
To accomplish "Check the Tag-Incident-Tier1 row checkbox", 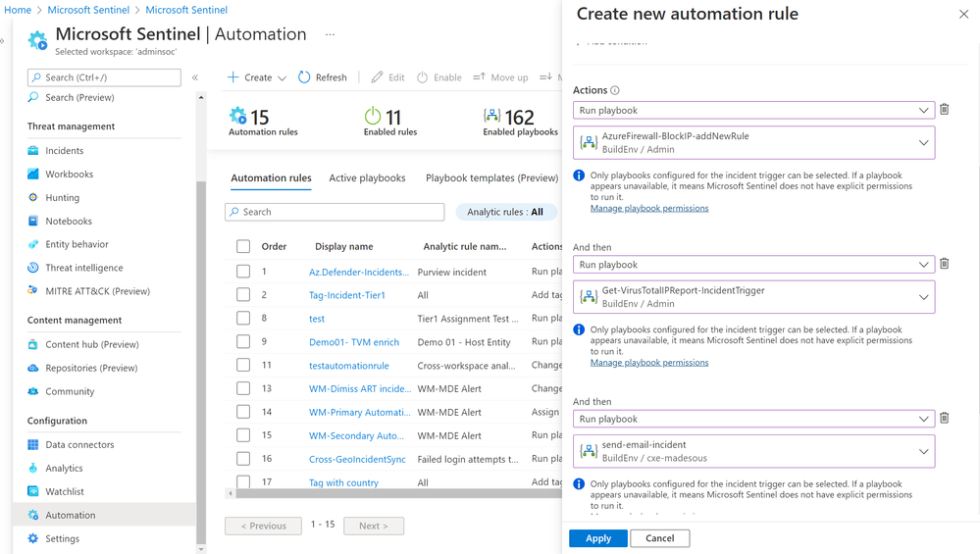I will [243, 295].
